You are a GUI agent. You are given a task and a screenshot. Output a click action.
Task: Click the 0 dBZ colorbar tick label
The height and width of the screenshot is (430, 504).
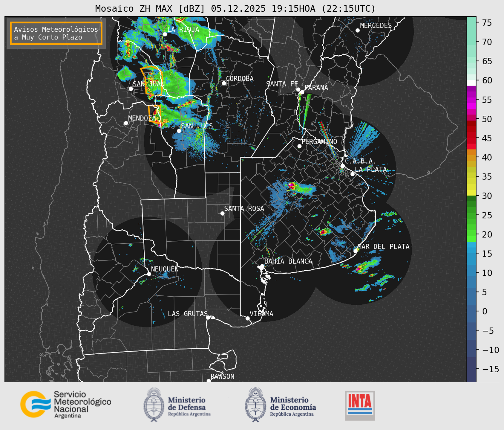[x=485, y=311]
